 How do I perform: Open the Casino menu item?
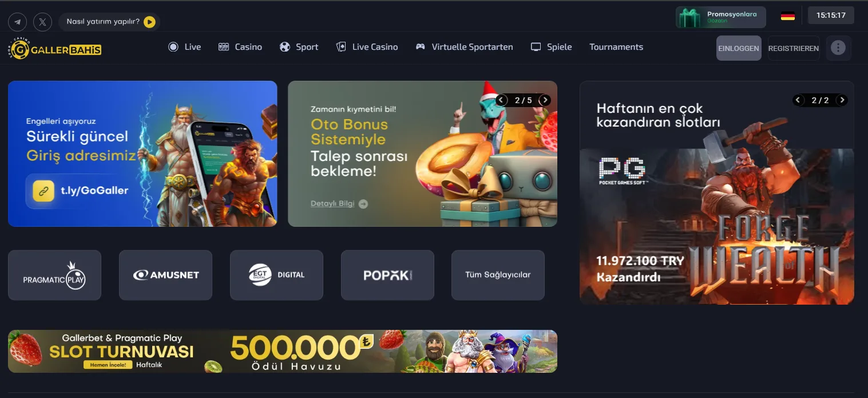240,47
